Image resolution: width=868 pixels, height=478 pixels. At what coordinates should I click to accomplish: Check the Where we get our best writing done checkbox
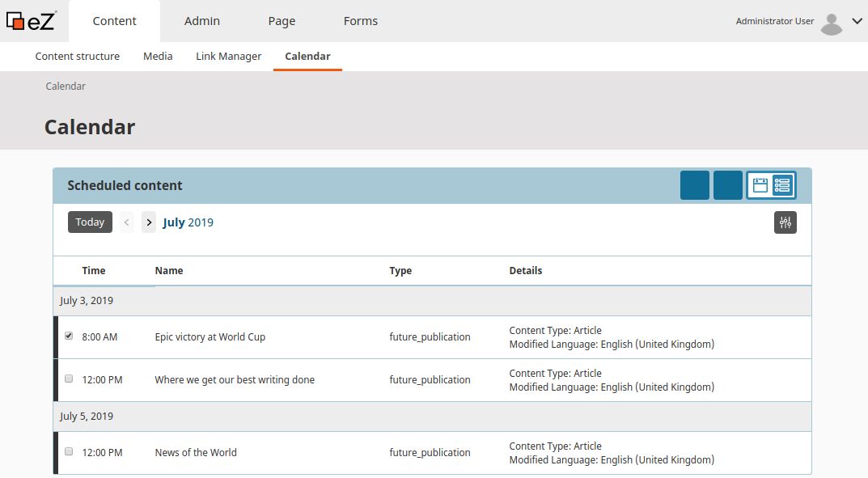pyautogui.click(x=69, y=379)
